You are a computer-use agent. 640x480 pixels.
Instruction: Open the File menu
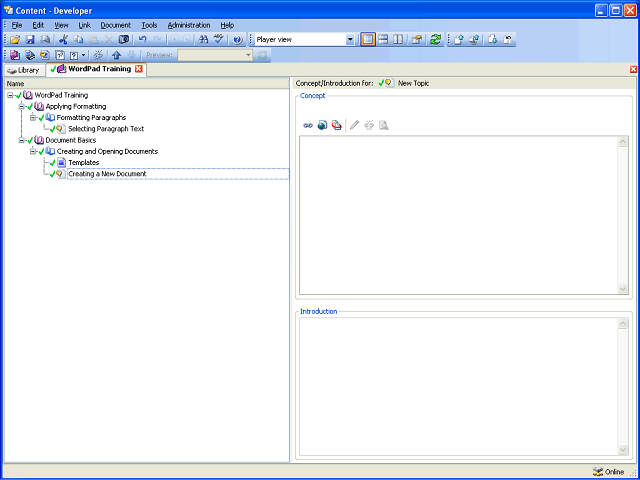[x=17, y=25]
